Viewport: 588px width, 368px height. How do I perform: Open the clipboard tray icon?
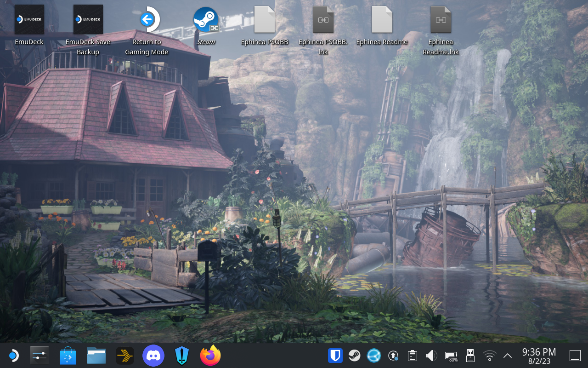coord(413,356)
